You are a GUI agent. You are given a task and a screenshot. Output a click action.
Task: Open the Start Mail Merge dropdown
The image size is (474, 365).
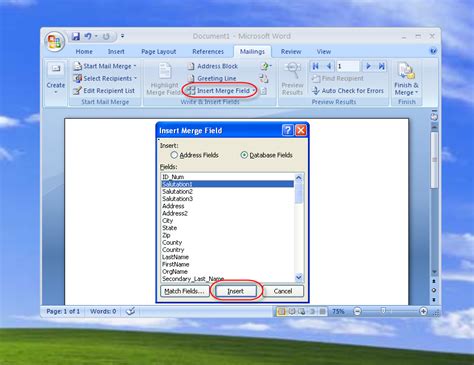tap(105, 66)
